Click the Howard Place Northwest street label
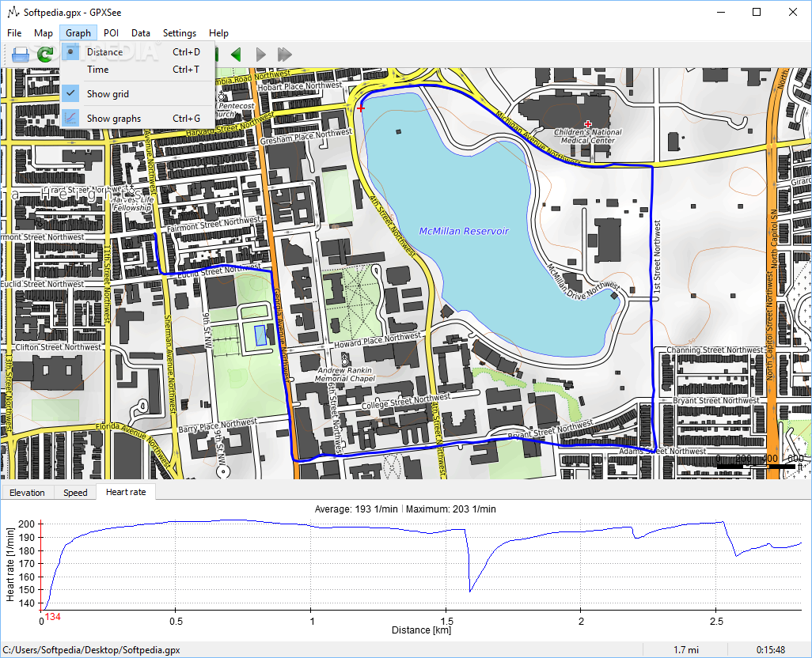 (378, 340)
